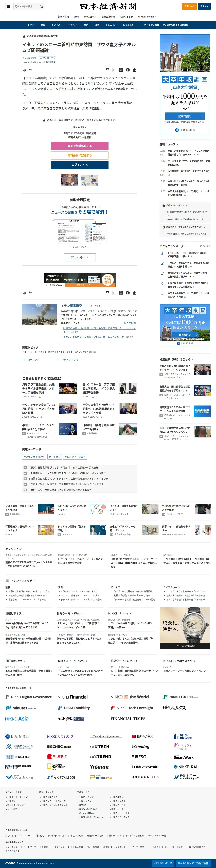This screenshot has height=868, width=216.
Task: Open the hamburger menu in the header
Action: [x=9, y=6]
